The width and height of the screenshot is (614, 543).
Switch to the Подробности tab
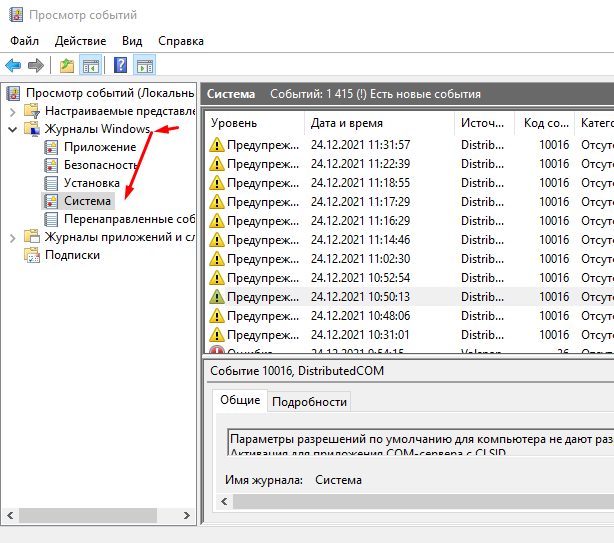pyautogui.click(x=309, y=402)
